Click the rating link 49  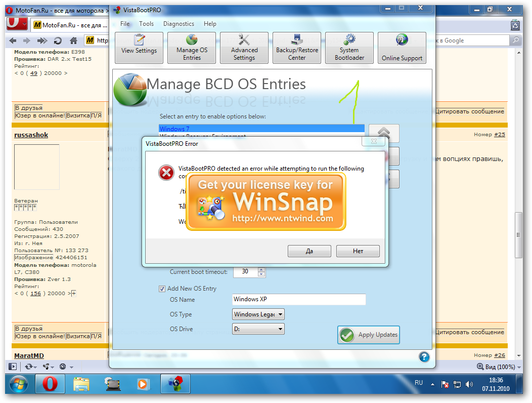[x=34, y=73]
